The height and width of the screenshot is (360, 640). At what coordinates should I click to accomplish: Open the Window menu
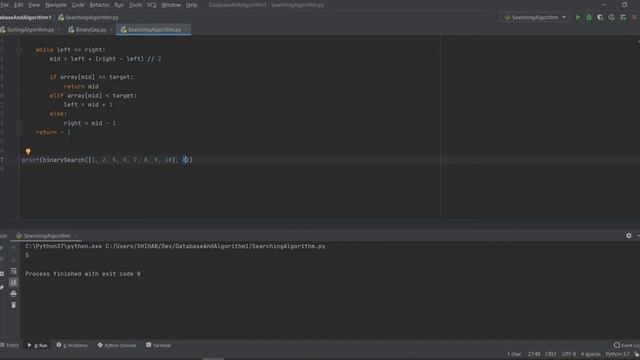tap(171, 5)
